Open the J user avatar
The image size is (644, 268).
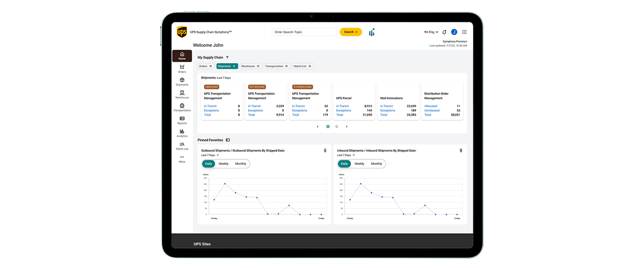click(x=454, y=32)
